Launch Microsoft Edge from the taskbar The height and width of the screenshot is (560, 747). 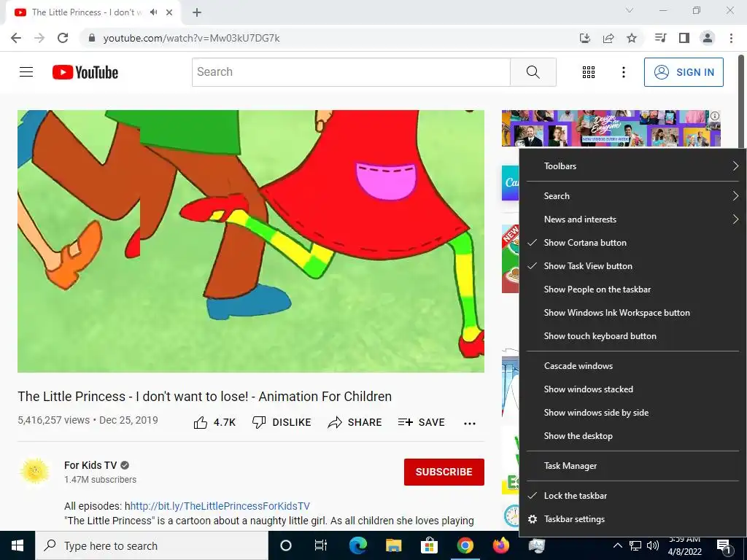357,545
